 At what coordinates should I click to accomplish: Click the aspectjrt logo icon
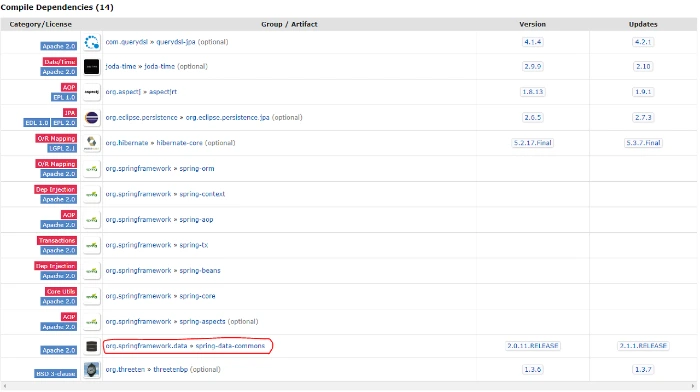pyautogui.click(x=92, y=92)
